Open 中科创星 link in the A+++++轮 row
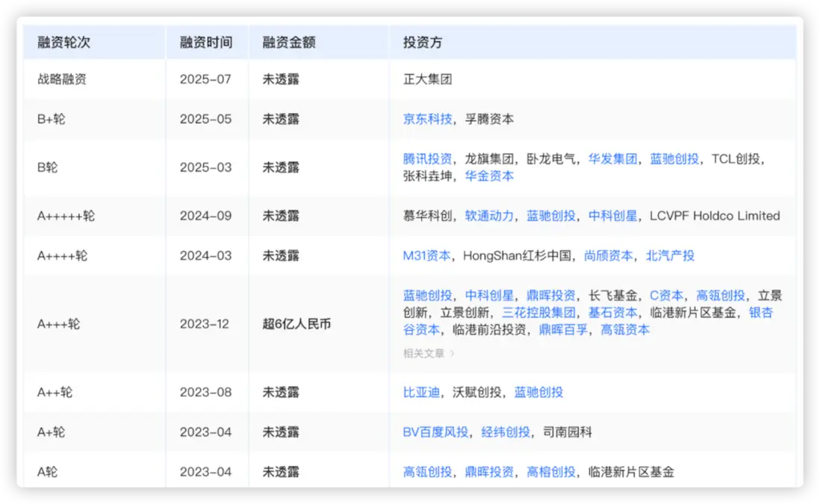Viewport: 820px width, 504px height. pos(612,216)
